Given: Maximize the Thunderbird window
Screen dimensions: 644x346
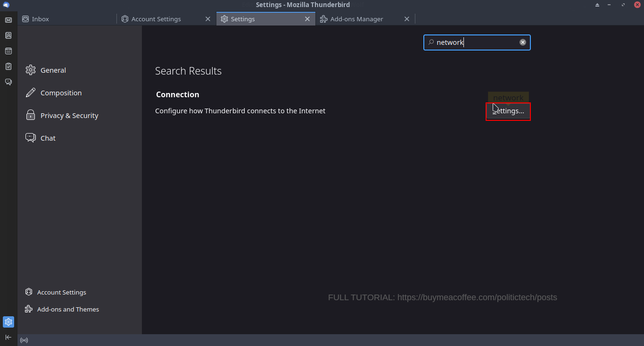Looking at the screenshot, I should pyautogui.click(x=623, y=5).
